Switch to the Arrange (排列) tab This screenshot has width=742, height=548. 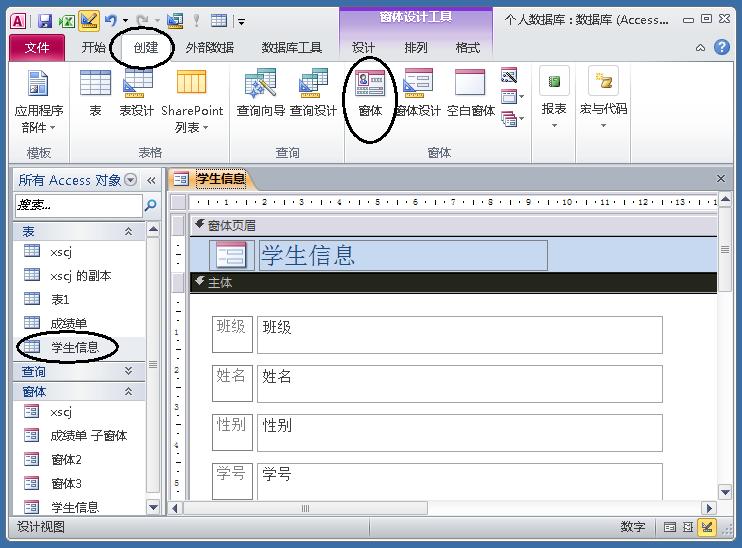click(416, 48)
